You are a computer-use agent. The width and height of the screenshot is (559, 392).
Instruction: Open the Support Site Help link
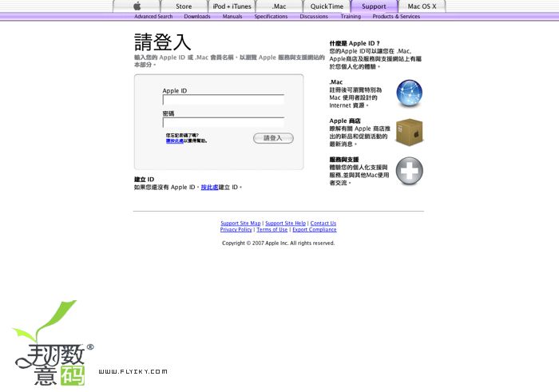pos(286,223)
